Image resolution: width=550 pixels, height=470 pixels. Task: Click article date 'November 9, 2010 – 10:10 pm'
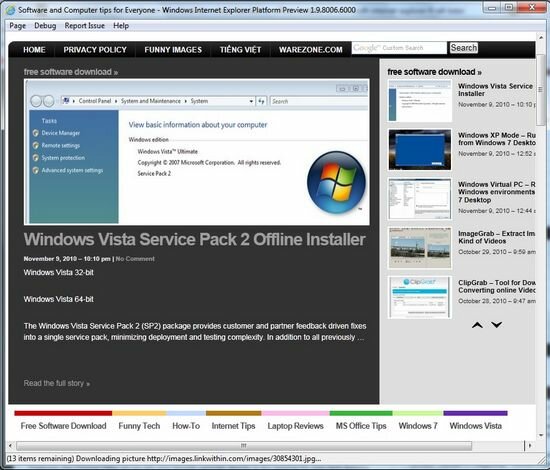[x=67, y=259]
